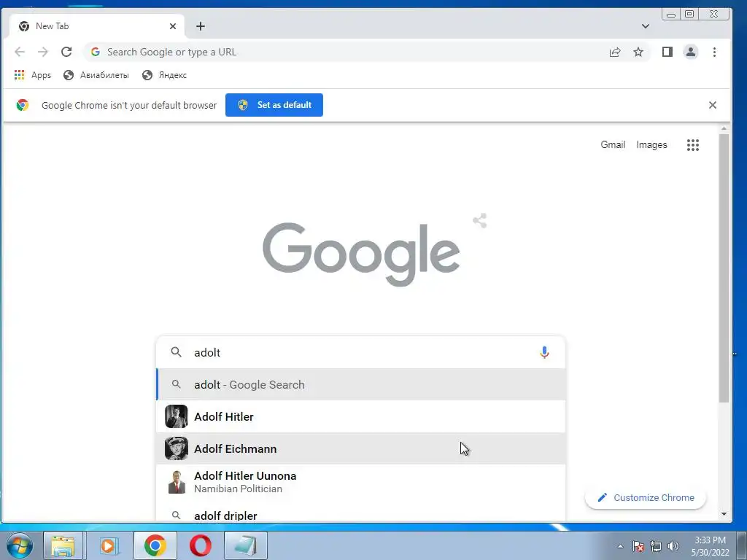Open the Авиабилеты bookmark
Image resolution: width=747 pixels, height=560 pixels.
(96, 75)
